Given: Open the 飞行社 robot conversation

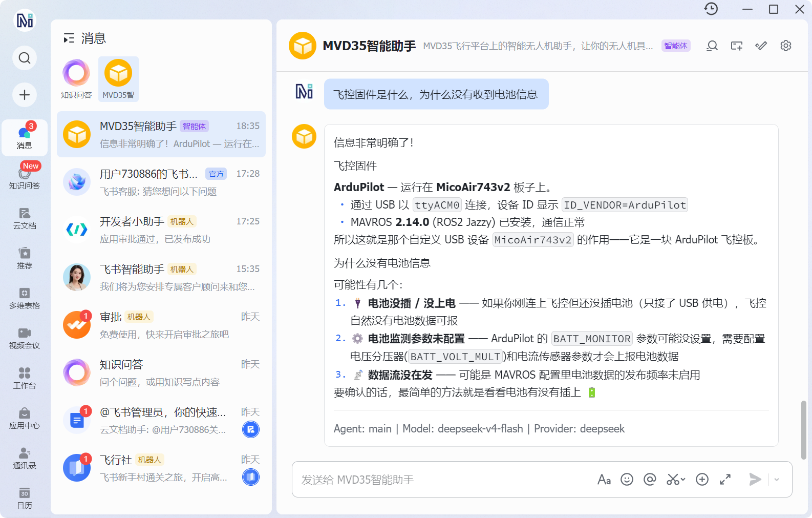Looking at the screenshot, I should pos(161,468).
